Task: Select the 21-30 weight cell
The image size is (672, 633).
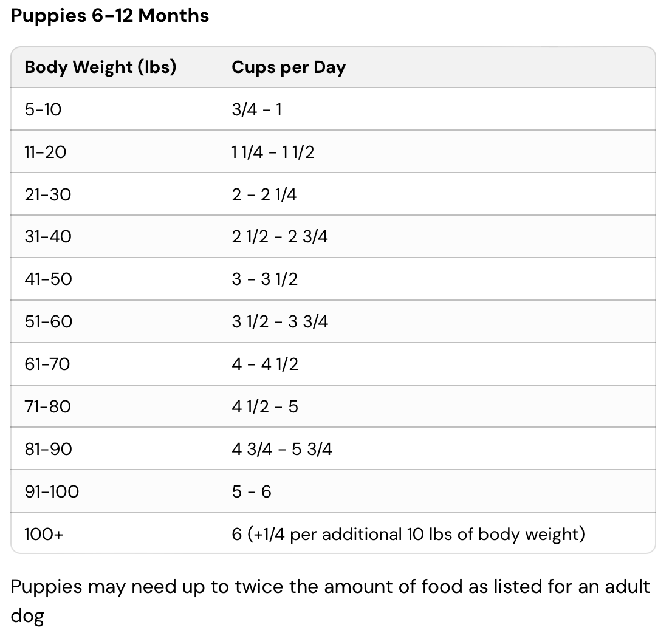Action: (x=48, y=194)
